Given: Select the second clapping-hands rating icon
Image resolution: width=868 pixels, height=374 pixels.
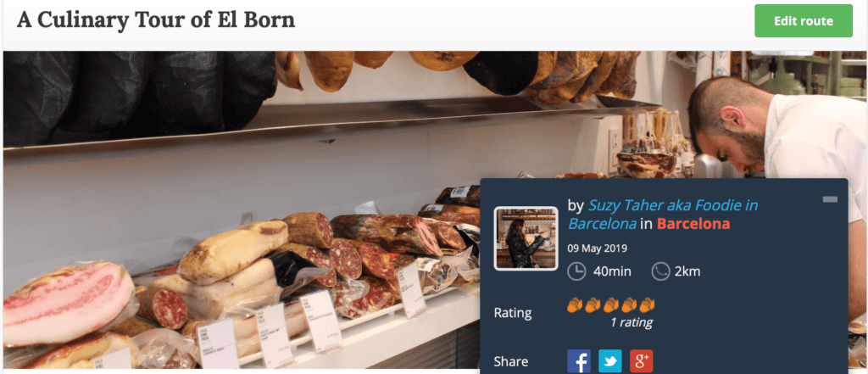Looking at the screenshot, I should [593, 304].
